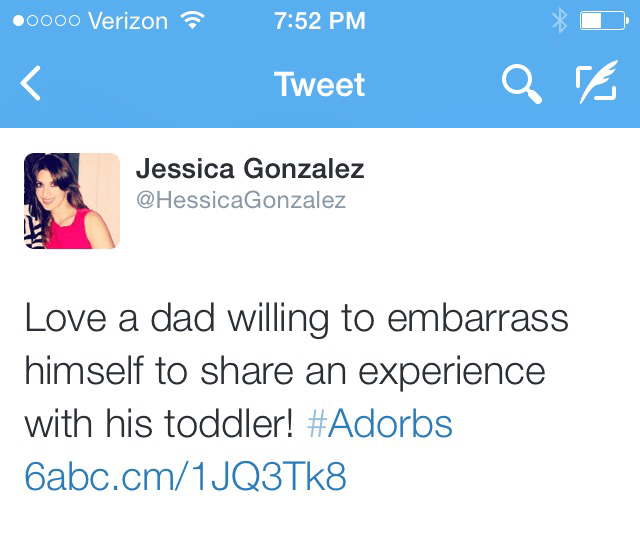Image resolution: width=640 pixels, height=545 pixels.
Task: Open profile via Jessica Gonzalez name
Action: click(x=250, y=168)
